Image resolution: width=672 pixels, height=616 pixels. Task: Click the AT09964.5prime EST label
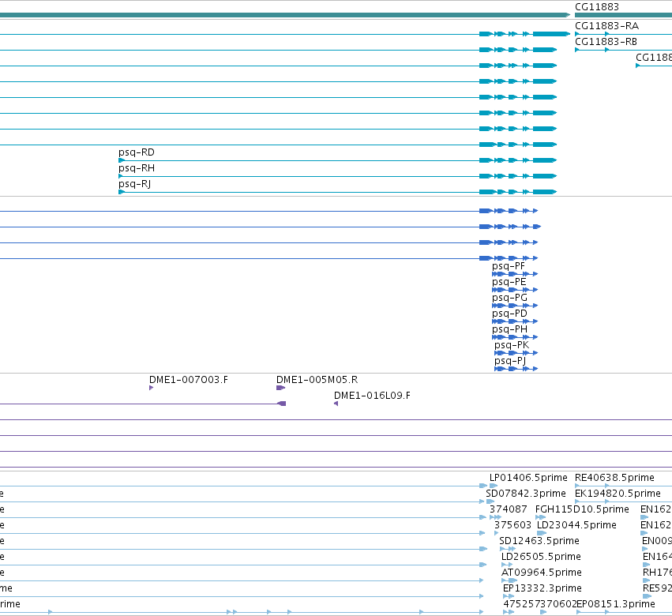click(541, 573)
